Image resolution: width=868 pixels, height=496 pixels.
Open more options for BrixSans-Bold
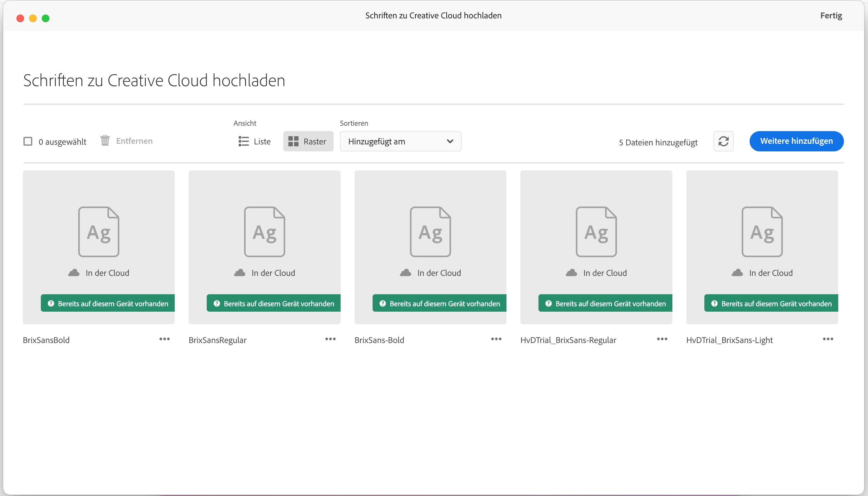tap(496, 339)
